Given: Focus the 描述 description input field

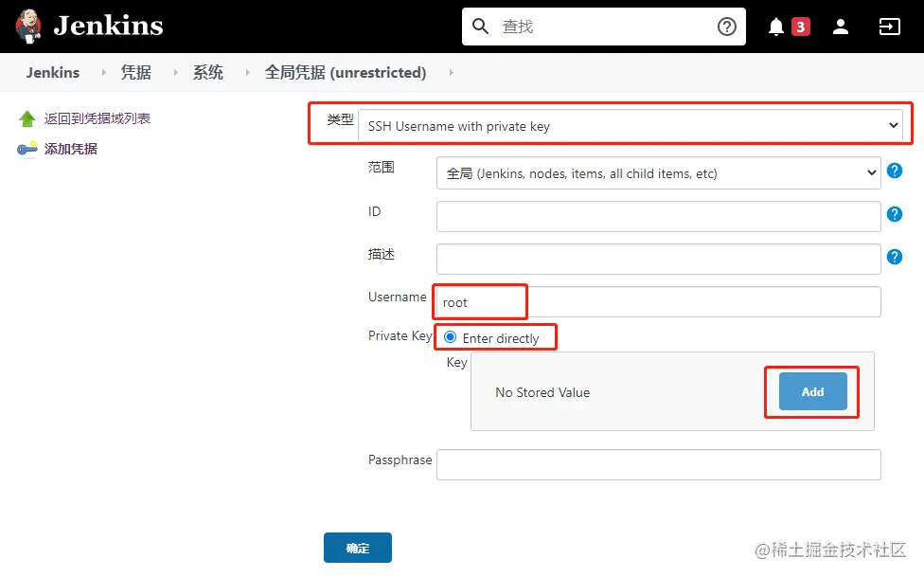Looking at the screenshot, I should 658,259.
